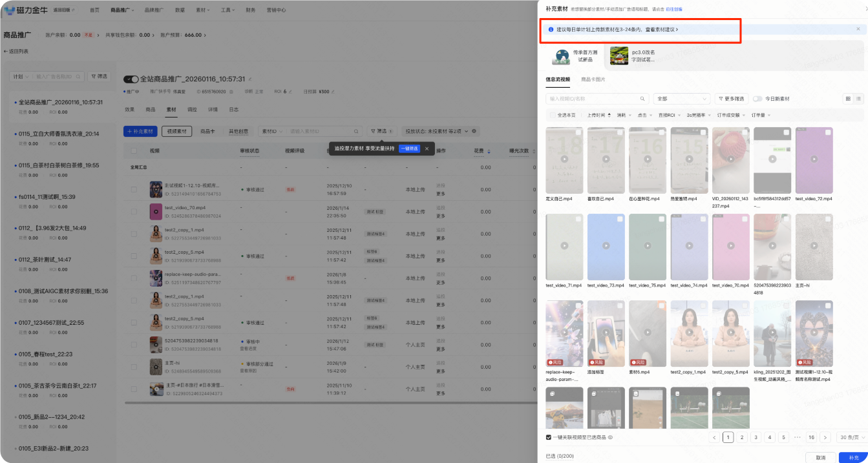
Task: Play the 定义自己.mp4 video preview
Action: (x=564, y=159)
